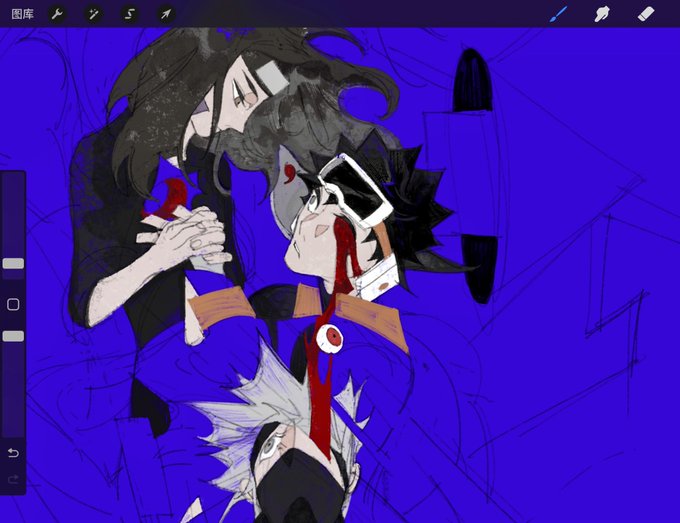Open the Actions wrench menu
The image size is (680, 523).
[57, 14]
